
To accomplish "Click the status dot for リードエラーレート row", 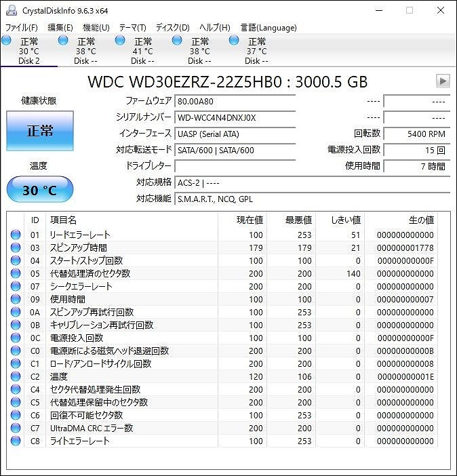I will [x=16, y=235].
